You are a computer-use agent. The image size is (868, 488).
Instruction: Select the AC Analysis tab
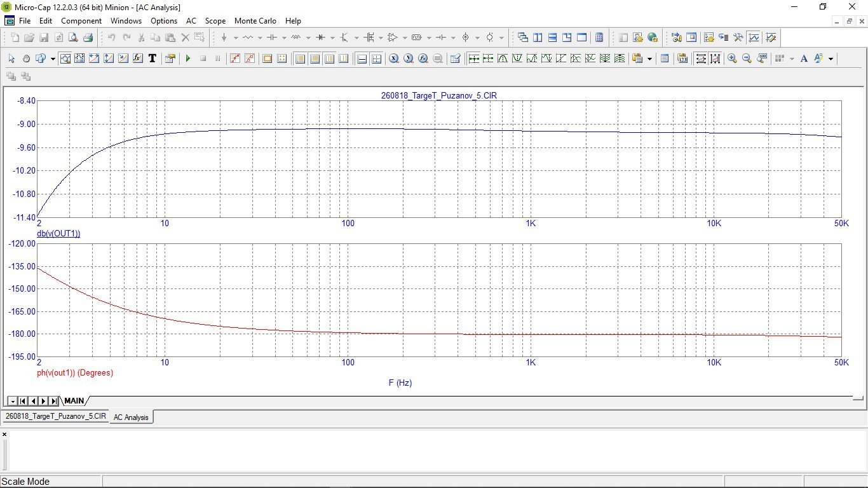click(x=131, y=417)
